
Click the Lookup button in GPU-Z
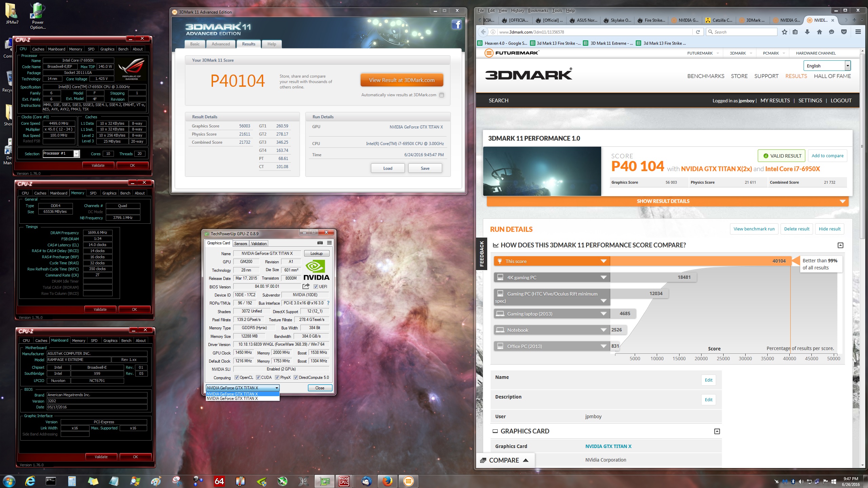(x=316, y=253)
